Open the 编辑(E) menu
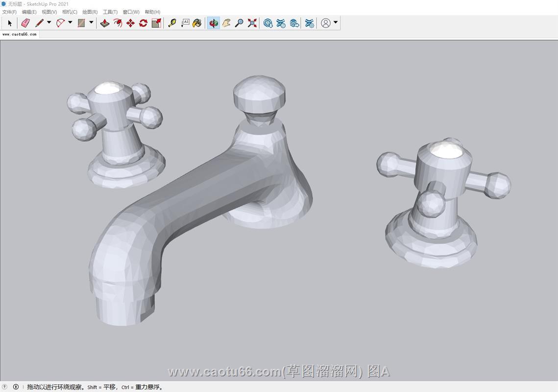The width and height of the screenshot is (558, 392). point(29,12)
